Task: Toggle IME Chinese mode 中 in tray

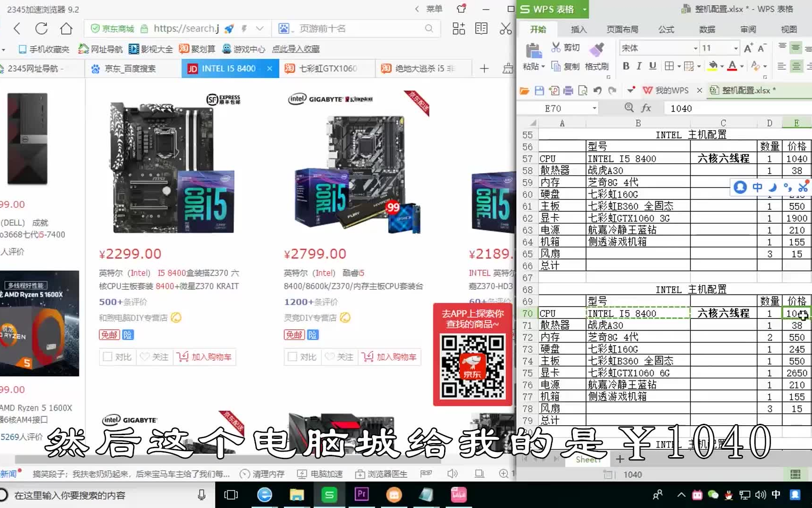Action: [776, 494]
